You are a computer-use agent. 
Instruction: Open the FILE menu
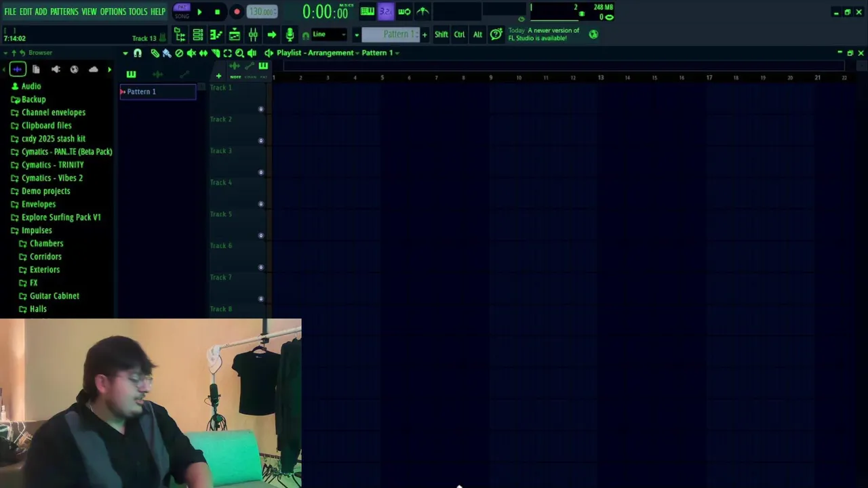[10, 12]
